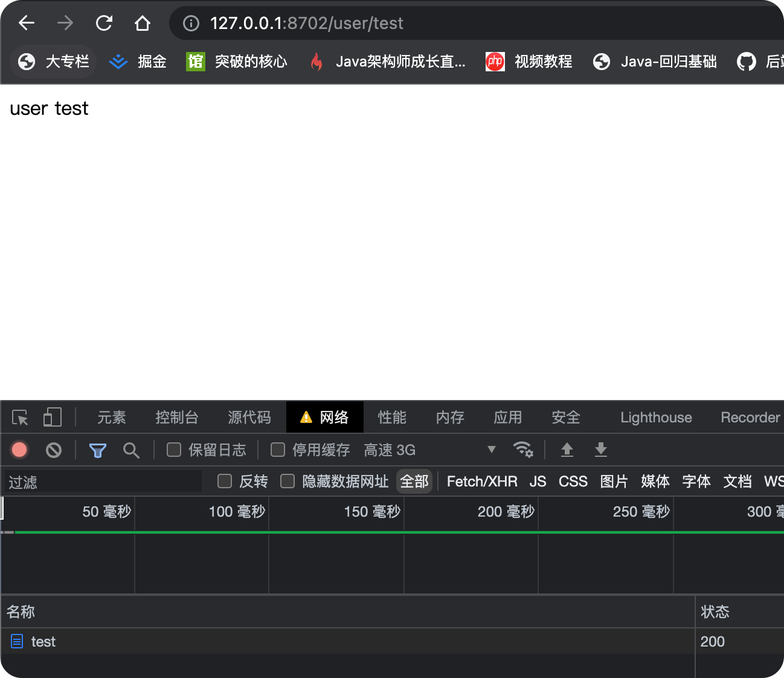This screenshot has width=784, height=678.
Task: Filter requests by 文档
Action: [x=737, y=482]
